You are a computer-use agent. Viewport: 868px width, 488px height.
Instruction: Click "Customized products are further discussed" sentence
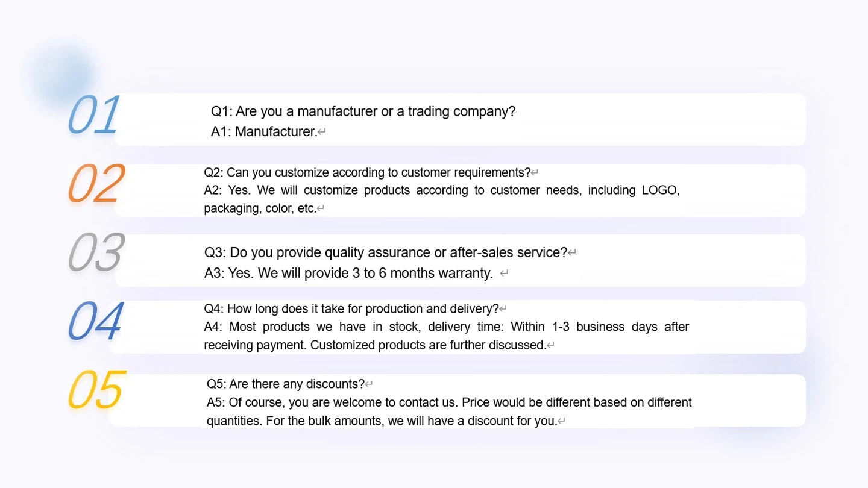point(428,345)
